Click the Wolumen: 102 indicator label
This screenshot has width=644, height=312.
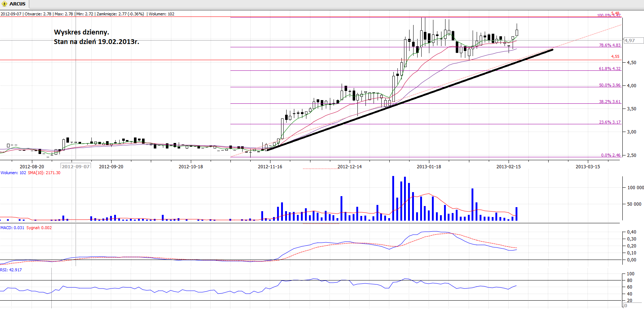click(13, 173)
